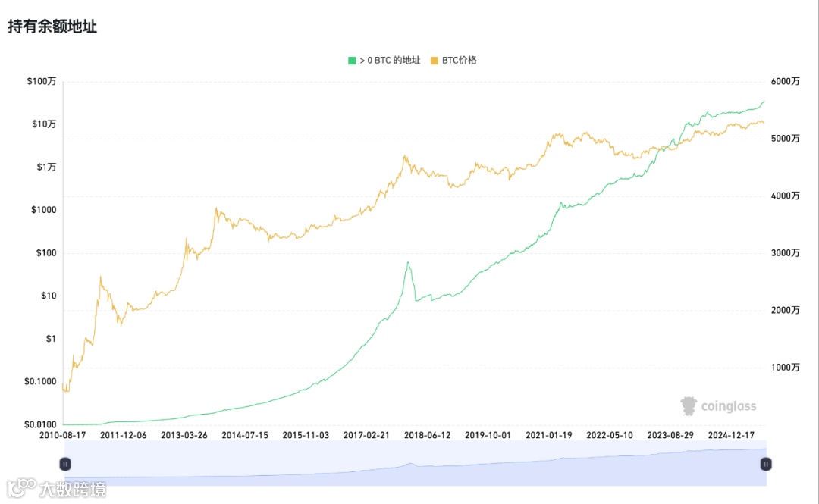The width and height of the screenshot is (819, 504).
Task: Click the '2021-01-19' date label
Action: (548, 435)
